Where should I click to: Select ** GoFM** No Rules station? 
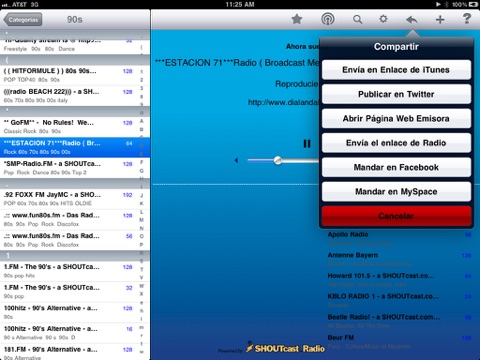[x=69, y=127]
